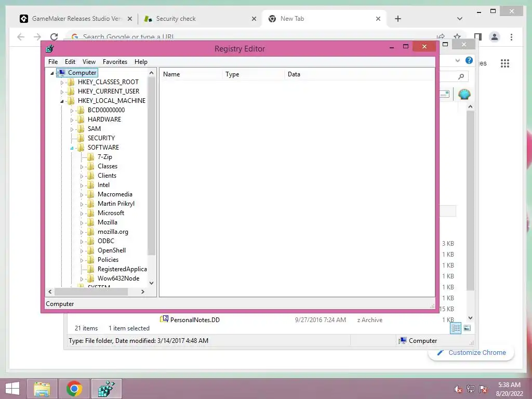Open File Explorer from taskbar
This screenshot has height=399, width=532.
(42, 389)
